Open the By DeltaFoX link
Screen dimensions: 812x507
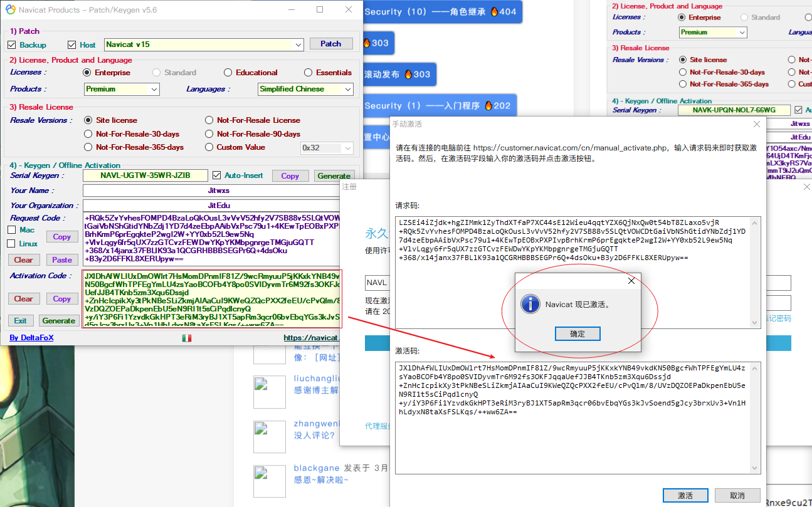tap(31, 338)
